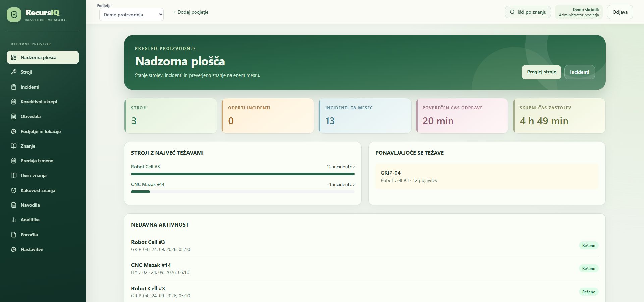
Task: Click the magnifier icon in Išči po znanju
Action: coord(512,12)
